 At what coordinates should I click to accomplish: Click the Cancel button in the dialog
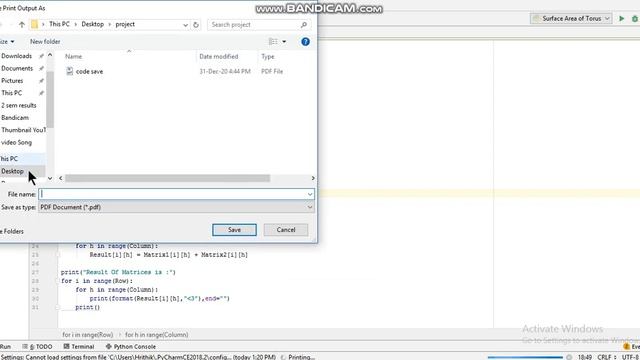(286, 230)
